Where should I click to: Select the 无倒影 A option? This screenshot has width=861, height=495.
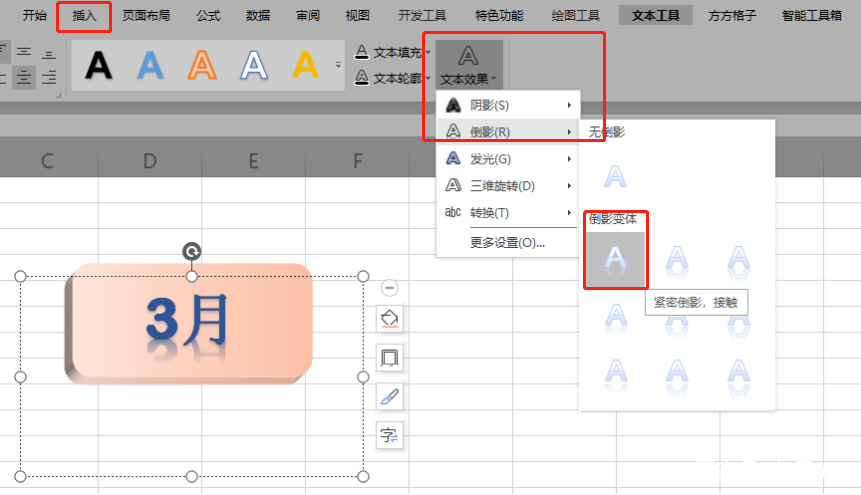coord(615,177)
